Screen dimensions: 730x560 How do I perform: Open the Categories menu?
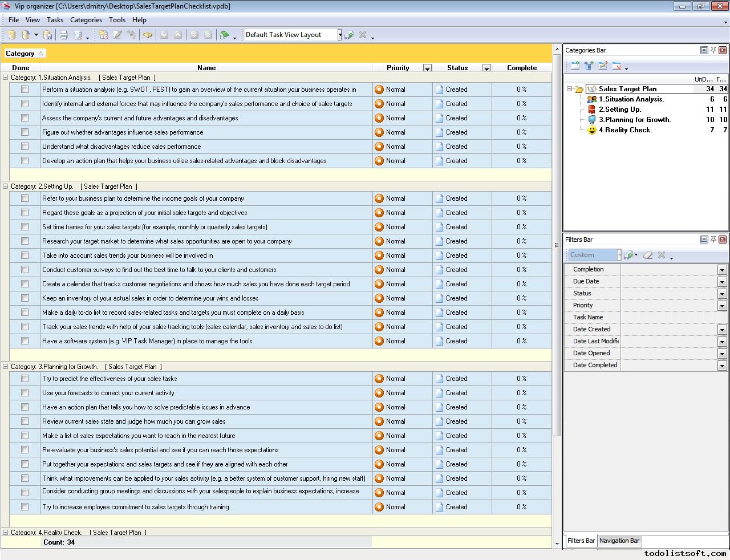coord(86,20)
